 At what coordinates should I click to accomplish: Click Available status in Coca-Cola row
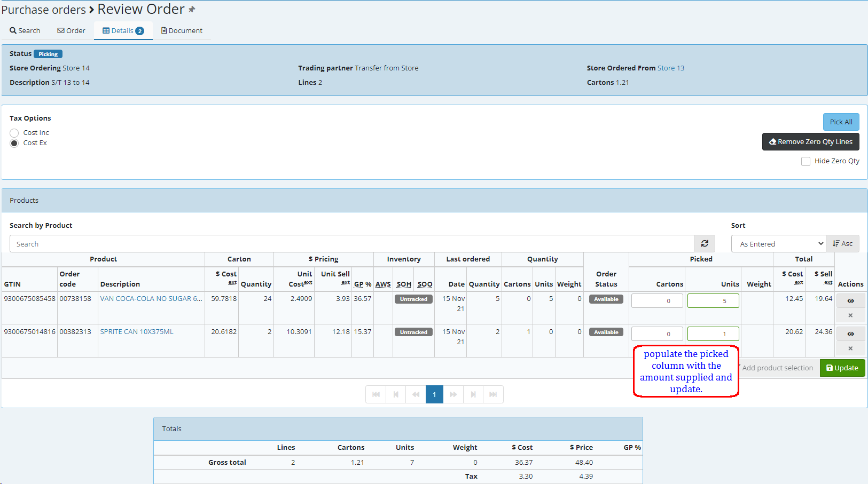606,299
